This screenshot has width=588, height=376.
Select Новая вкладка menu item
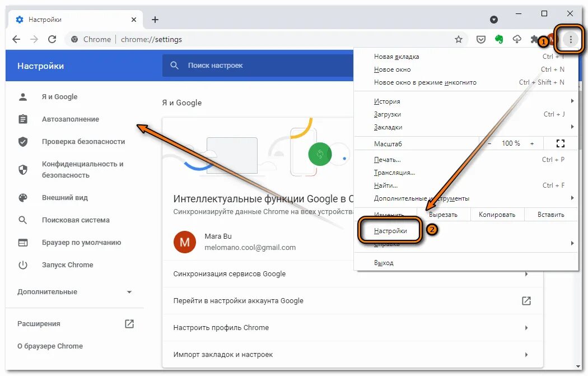pos(466,57)
